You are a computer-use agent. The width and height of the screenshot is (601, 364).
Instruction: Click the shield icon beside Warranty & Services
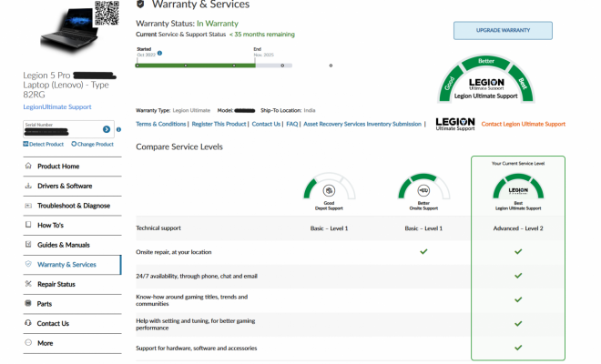point(28,264)
